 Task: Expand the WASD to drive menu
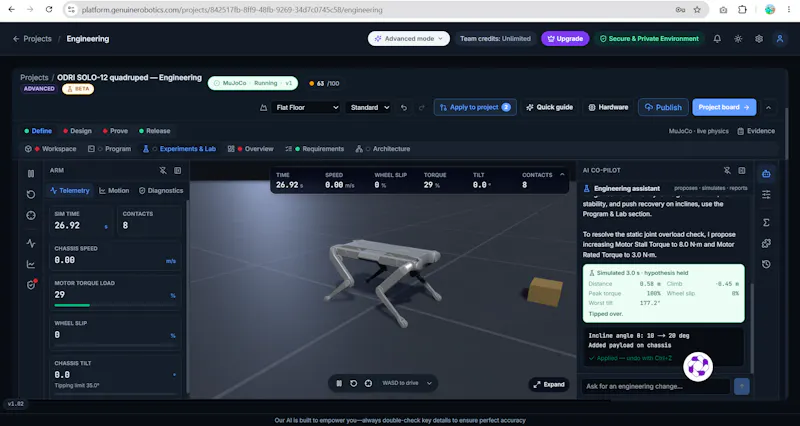(407, 383)
